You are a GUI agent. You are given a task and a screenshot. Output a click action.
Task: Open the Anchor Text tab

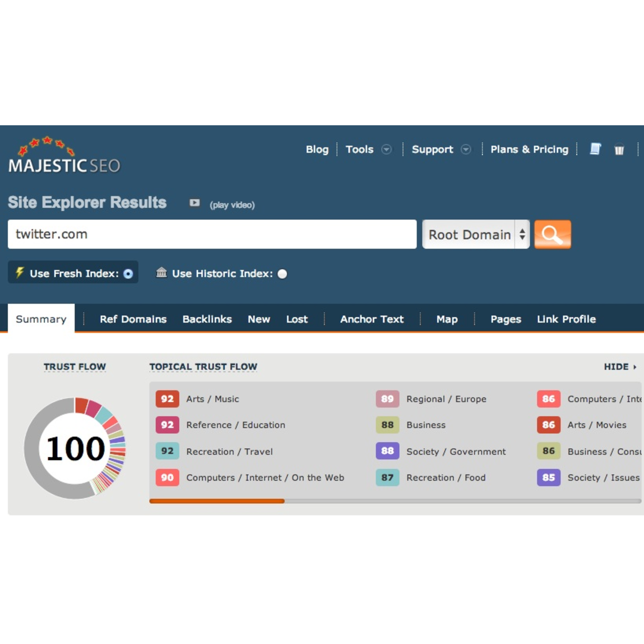(x=372, y=319)
